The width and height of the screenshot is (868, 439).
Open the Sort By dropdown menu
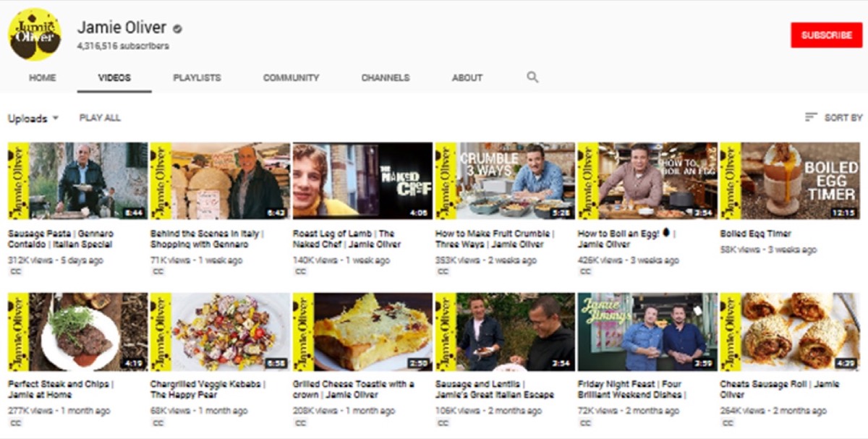click(x=833, y=117)
